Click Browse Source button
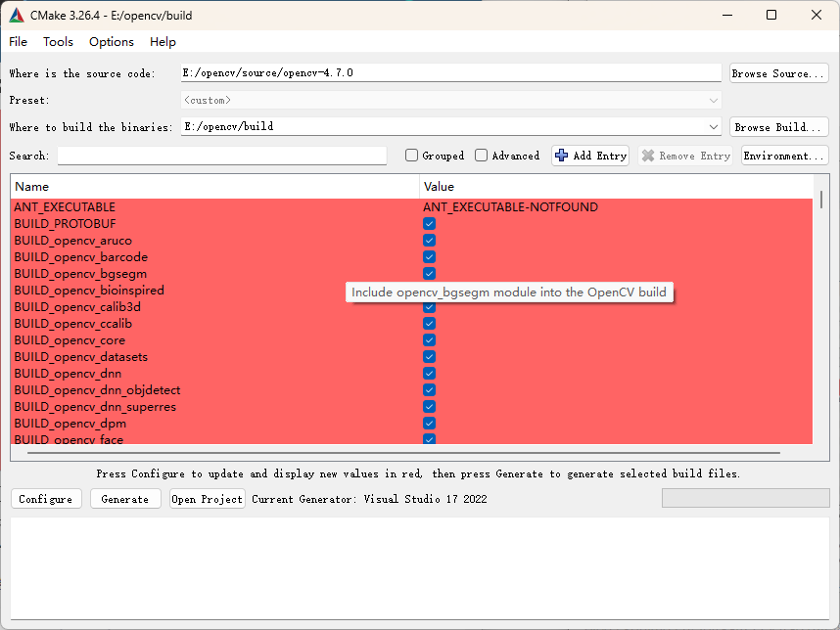The image size is (840, 630). click(x=778, y=72)
